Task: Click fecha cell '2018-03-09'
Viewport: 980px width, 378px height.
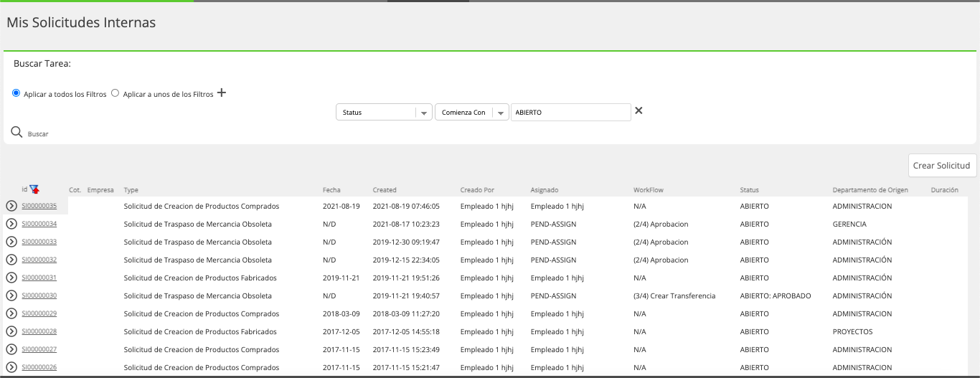Action: click(341, 313)
